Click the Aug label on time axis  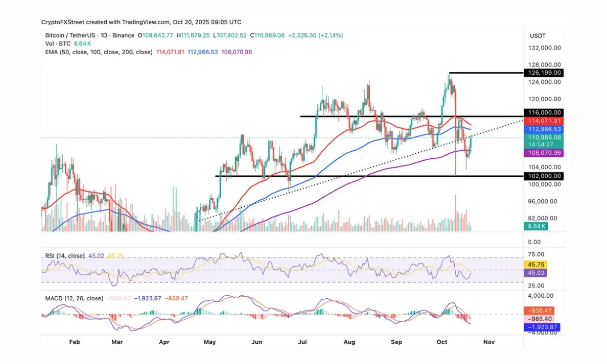(x=350, y=342)
